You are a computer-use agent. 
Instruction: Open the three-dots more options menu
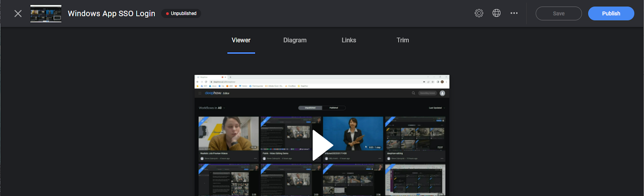coord(514,13)
